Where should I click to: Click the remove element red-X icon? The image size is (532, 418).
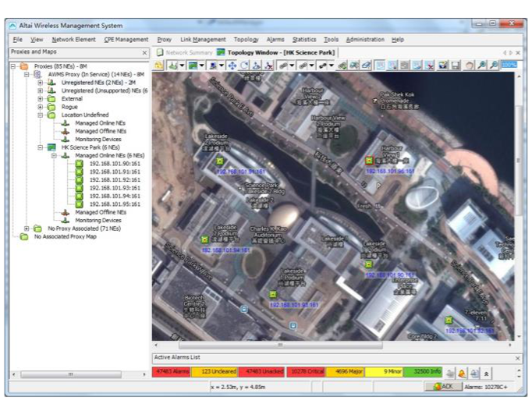pos(269,66)
